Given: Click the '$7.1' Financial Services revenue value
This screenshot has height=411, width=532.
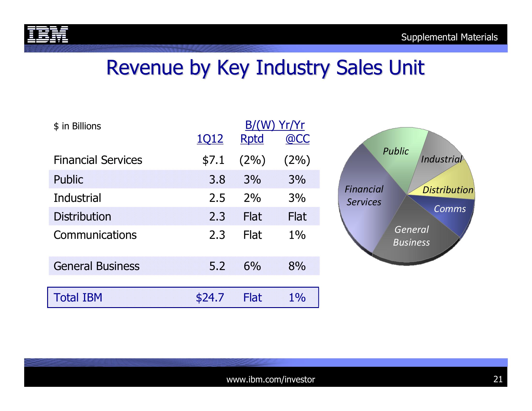Looking at the screenshot, I should pyautogui.click(x=213, y=160).
